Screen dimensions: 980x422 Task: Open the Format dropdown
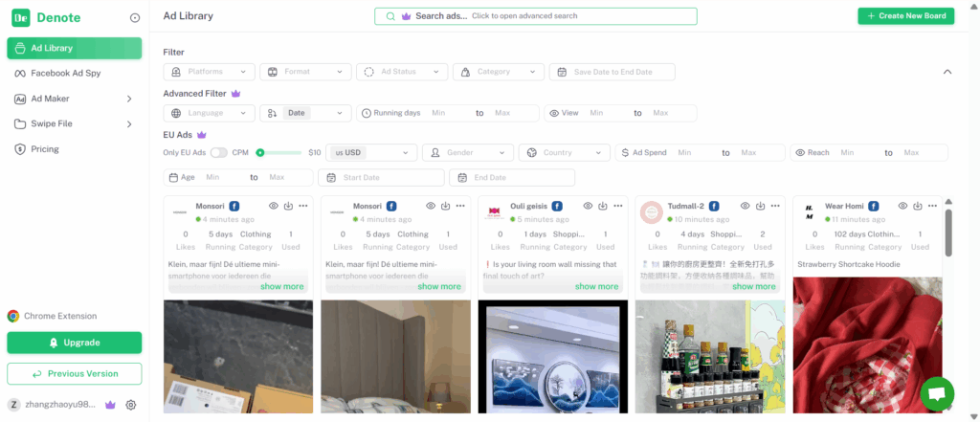pos(305,72)
